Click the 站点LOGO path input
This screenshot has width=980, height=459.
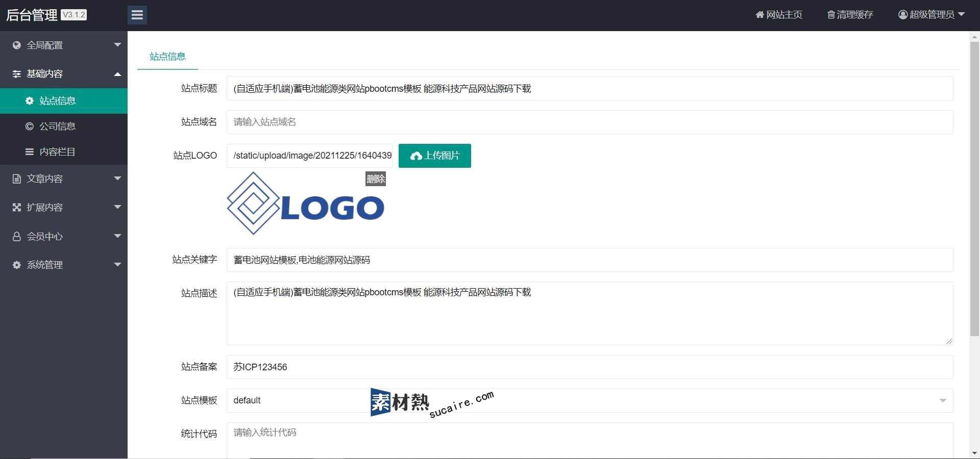point(309,156)
